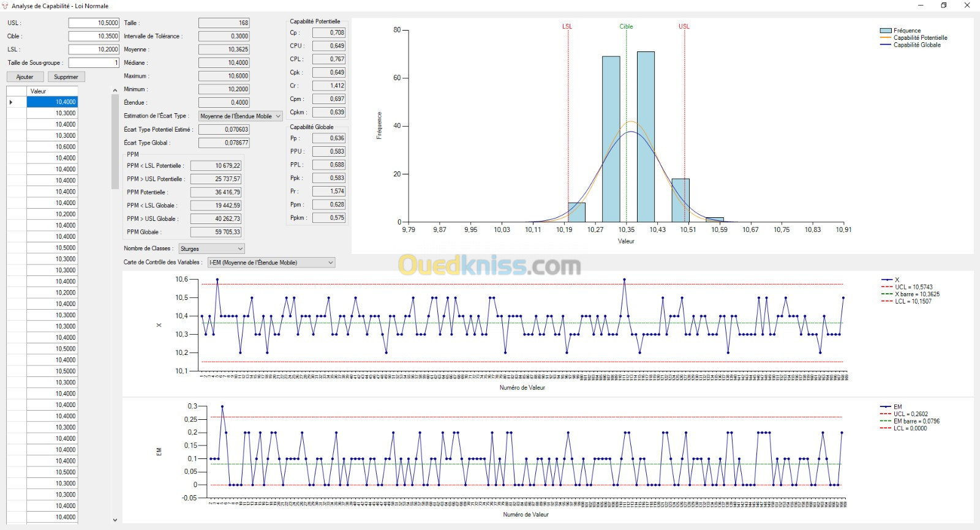This screenshot has width=980, height=530.
Task: Click PPM > USL Globale value 40 262,73
Action: click(x=216, y=219)
